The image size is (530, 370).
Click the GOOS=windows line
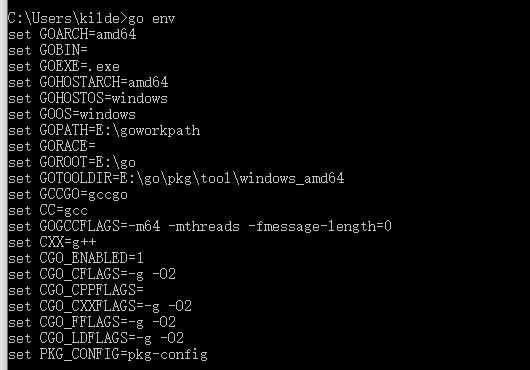click(72, 114)
